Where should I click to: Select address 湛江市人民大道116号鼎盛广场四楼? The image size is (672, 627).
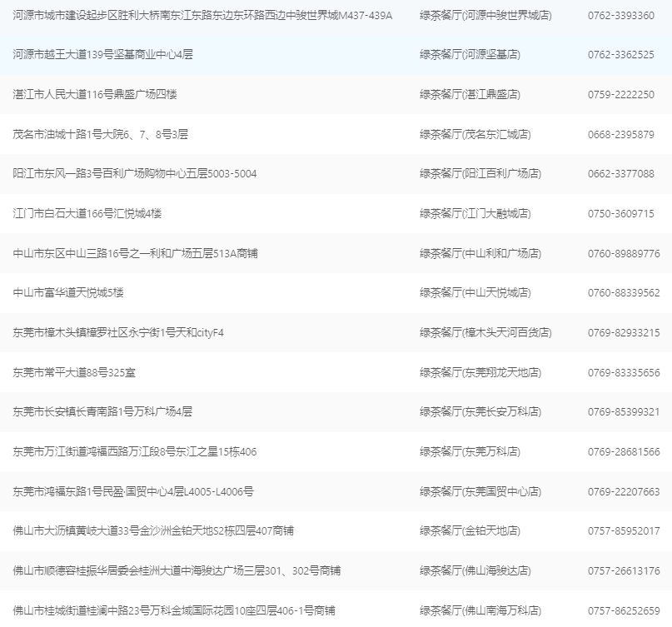[x=95, y=94]
